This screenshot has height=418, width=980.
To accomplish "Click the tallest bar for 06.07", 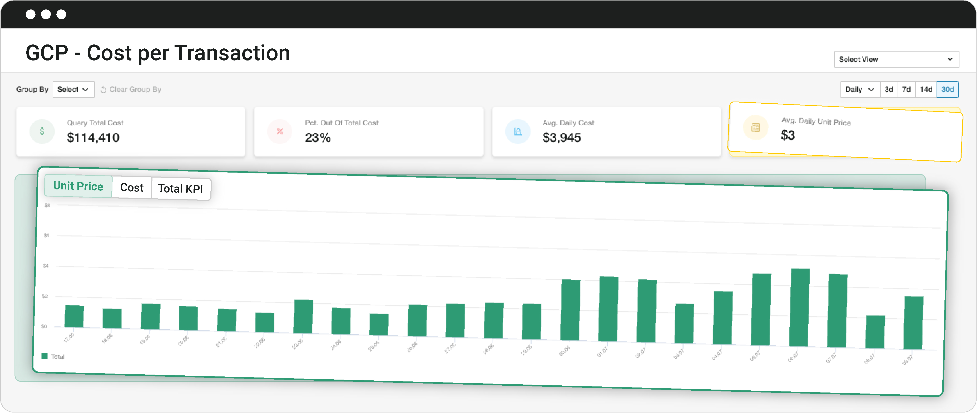I will [x=799, y=308].
